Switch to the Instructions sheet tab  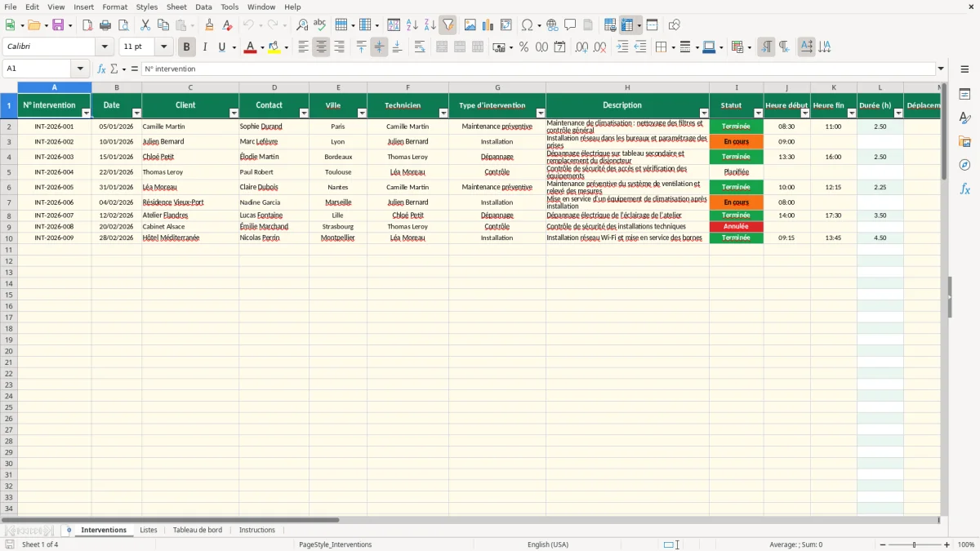pyautogui.click(x=257, y=530)
